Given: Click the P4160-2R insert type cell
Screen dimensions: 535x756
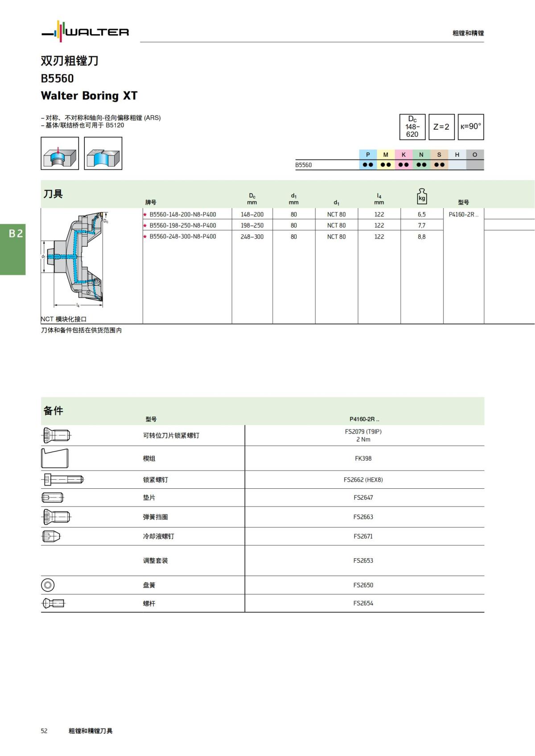Looking at the screenshot, I should point(464,214).
